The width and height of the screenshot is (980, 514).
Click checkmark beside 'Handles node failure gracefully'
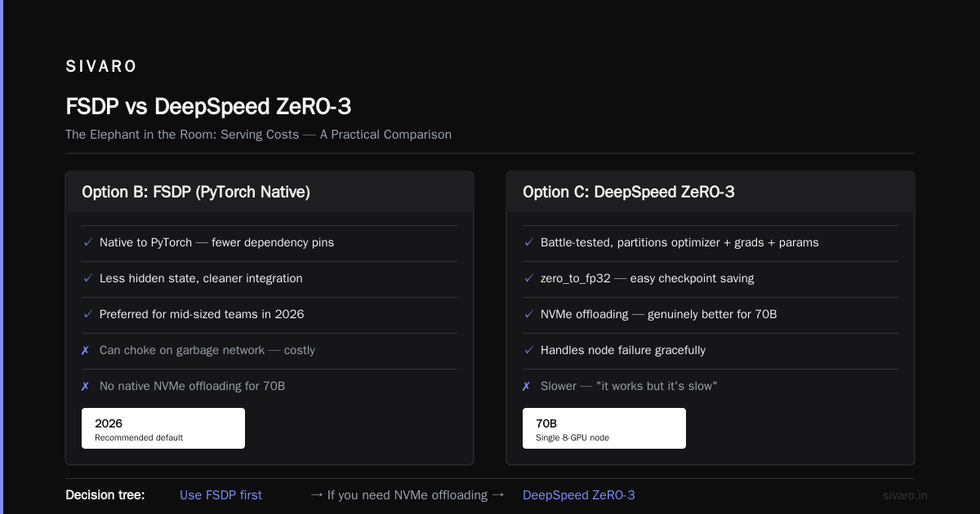tap(528, 350)
